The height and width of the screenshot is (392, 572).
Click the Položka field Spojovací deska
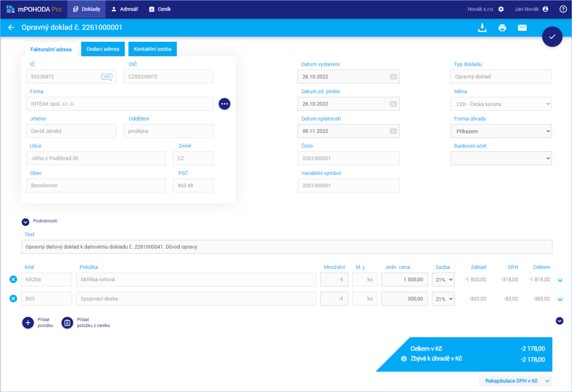click(196, 299)
